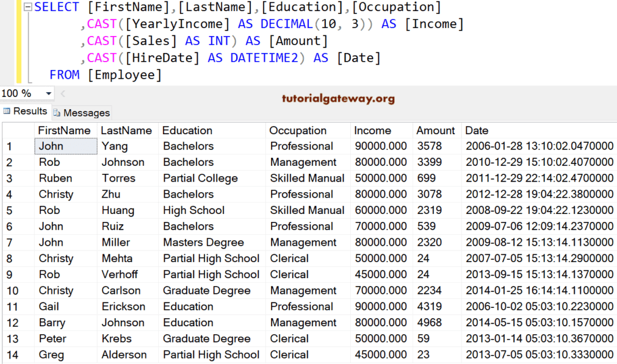Select the Amount column header
This screenshot has height=364, width=617.
[x=437, y=130]
